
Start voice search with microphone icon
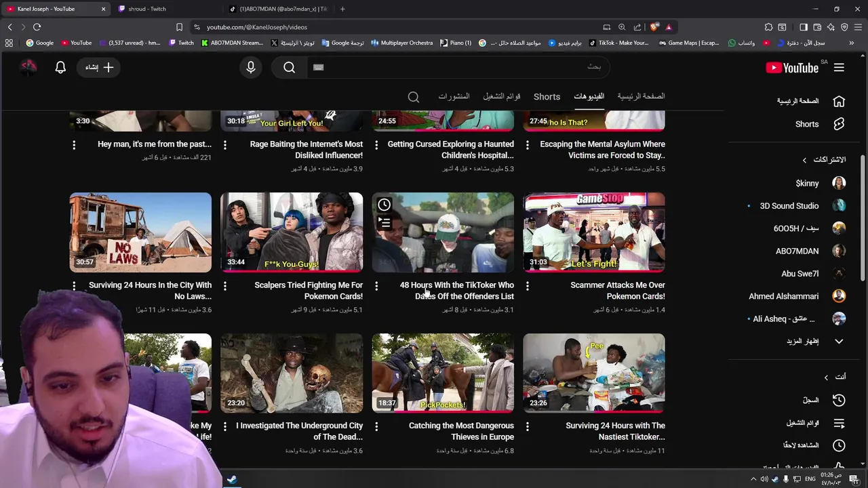tap(251, 67)
